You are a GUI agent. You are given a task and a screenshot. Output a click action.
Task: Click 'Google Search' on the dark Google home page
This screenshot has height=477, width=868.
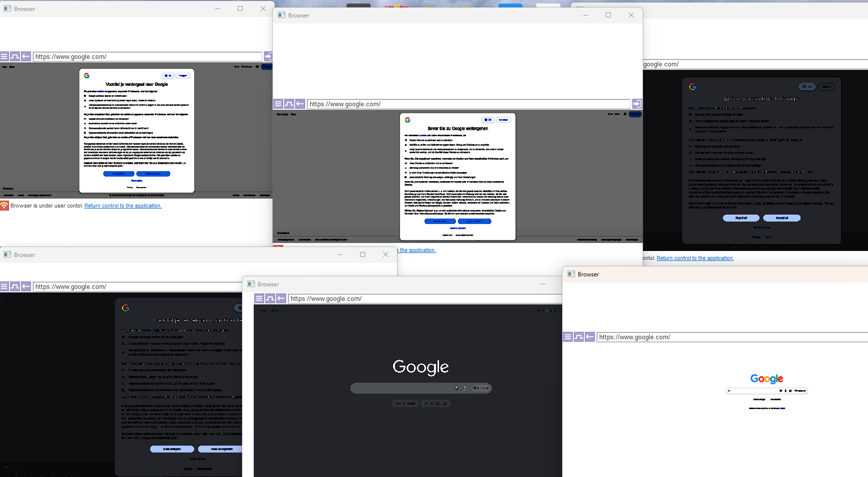(405, 403)
